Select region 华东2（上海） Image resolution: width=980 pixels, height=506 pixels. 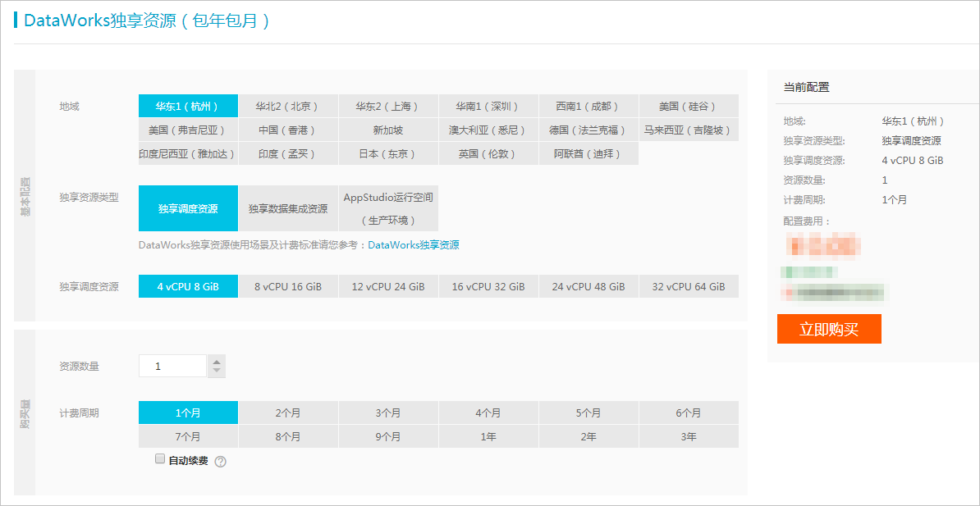click(388, 106)
